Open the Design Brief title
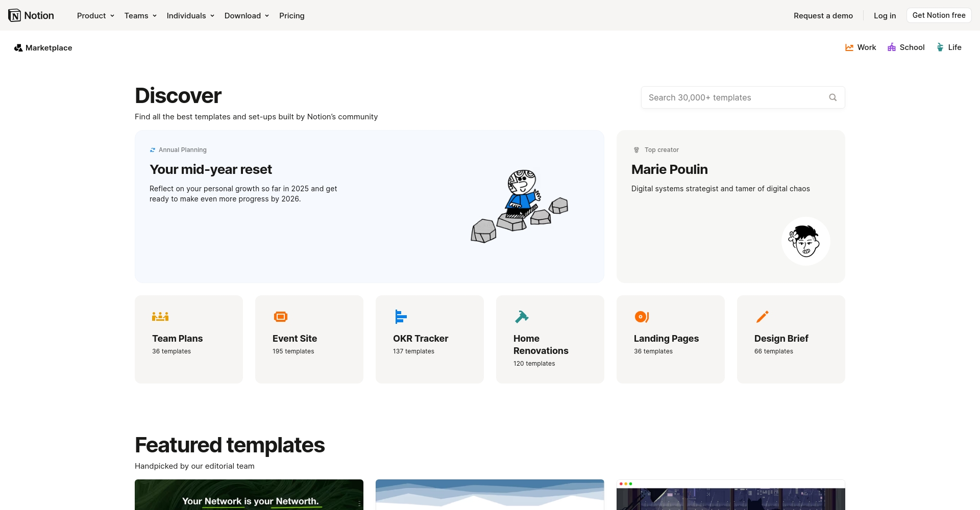The image size is (980, 510). tap(781, 339)
